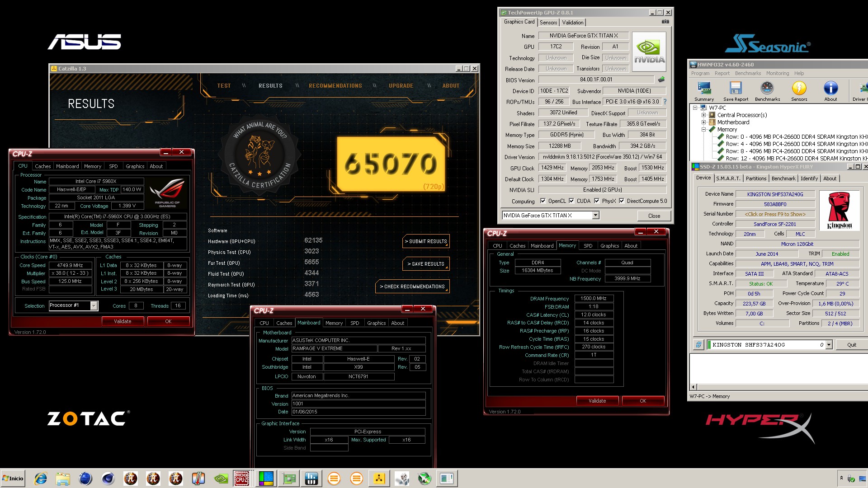Image resolution: width=868 pixels, height=488 pixels.
Task: Click Bus Interface question mark in GPU-Z
Action: click(x=665, y=102)
